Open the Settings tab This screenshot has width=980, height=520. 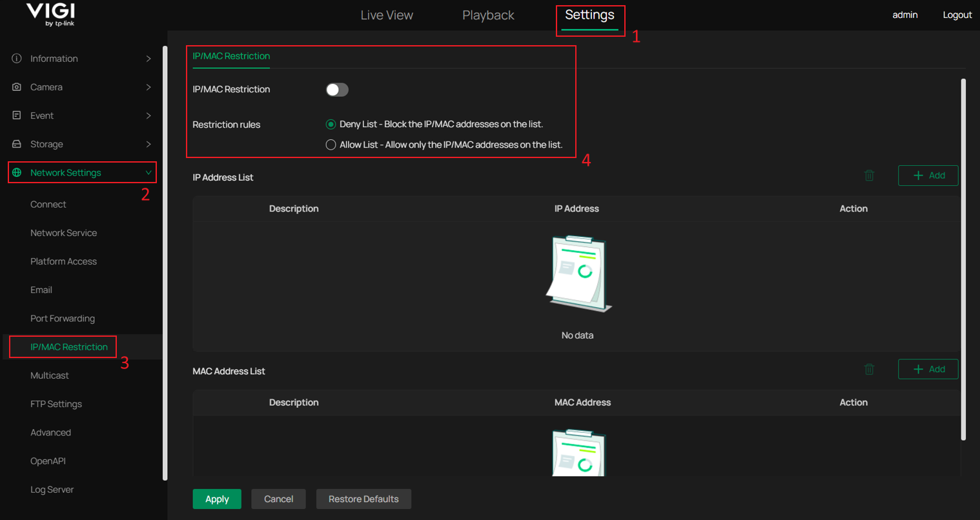(590, 15)
